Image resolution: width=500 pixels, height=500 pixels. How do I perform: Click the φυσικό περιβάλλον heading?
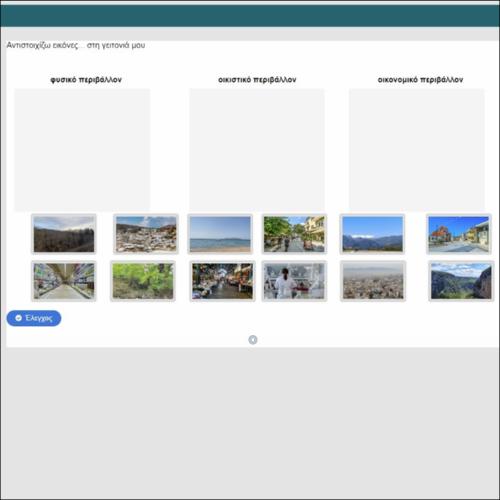click(86, 80)
